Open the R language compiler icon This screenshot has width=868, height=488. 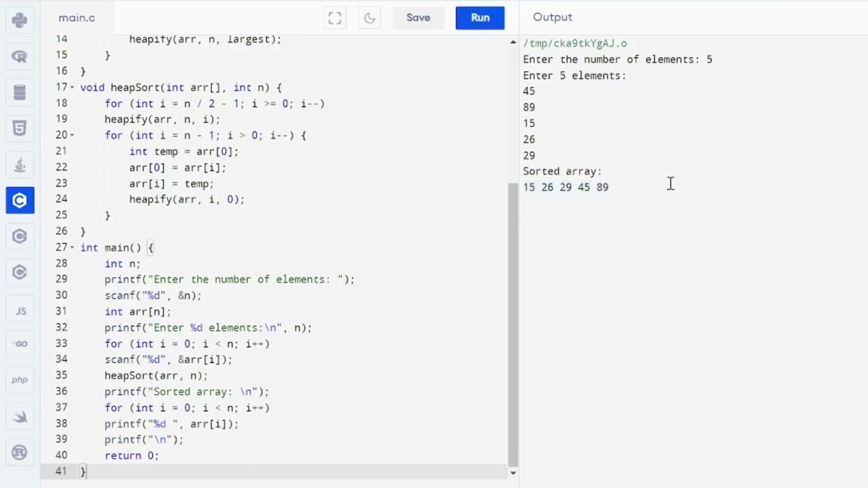click(x=20, y=57)
